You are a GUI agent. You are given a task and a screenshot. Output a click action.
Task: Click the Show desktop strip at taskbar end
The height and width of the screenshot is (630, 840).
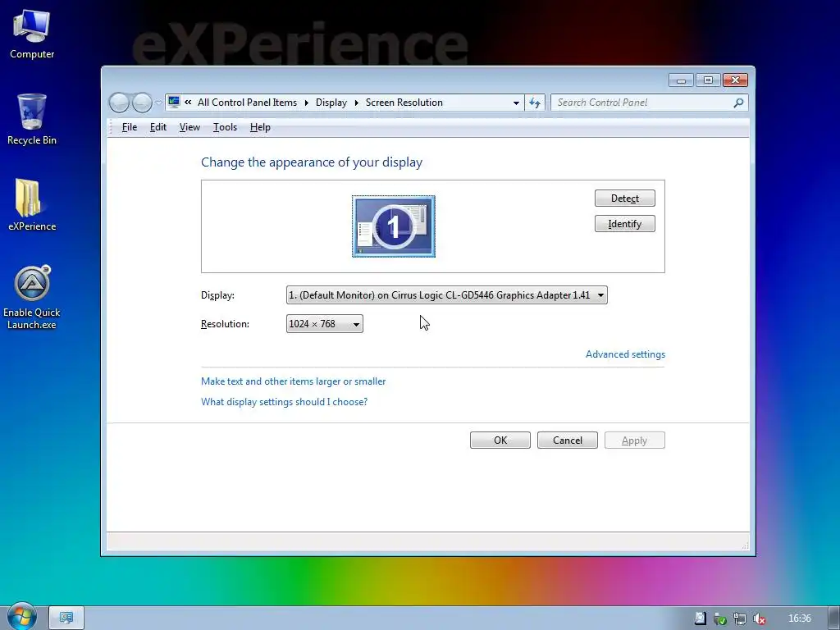[x=833, y=619]
